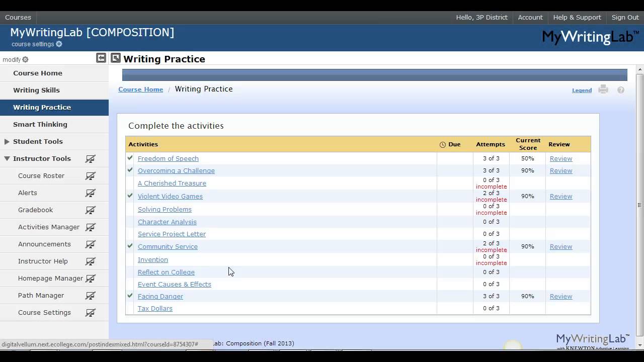This screenshot has height=362, width=644.
Task: Click the Attempts column header
Action: click(491, 144)
